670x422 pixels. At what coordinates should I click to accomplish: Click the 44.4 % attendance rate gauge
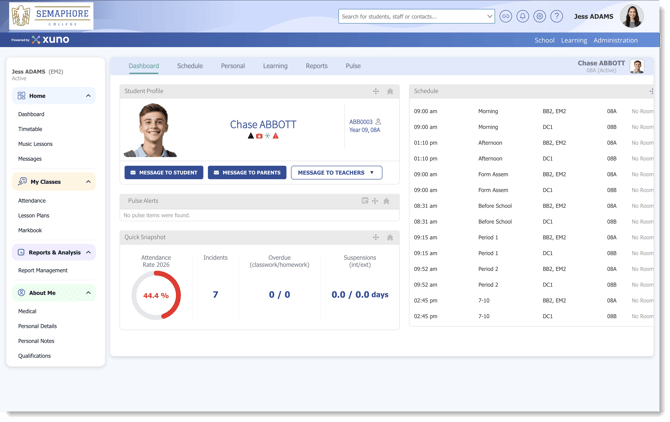tap(156, 295)
